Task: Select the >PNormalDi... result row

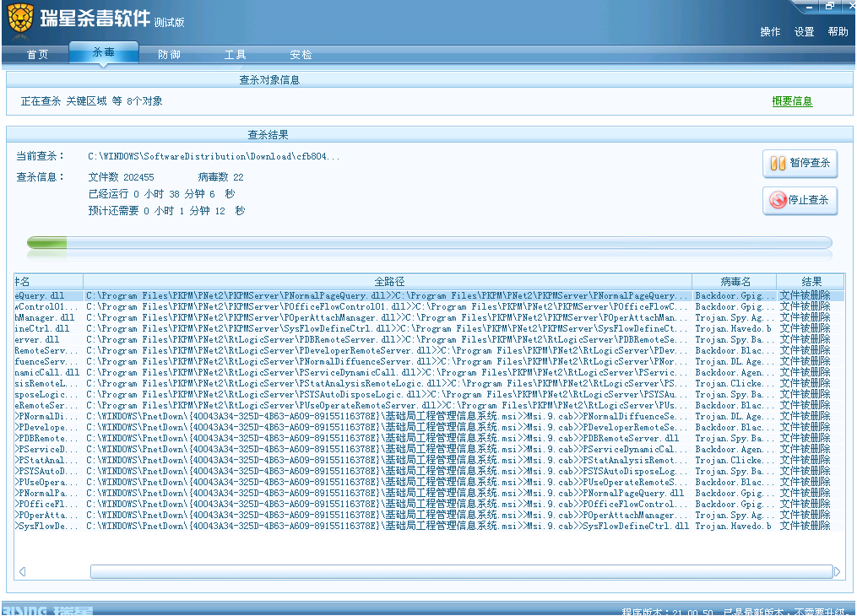Action: 430,416
